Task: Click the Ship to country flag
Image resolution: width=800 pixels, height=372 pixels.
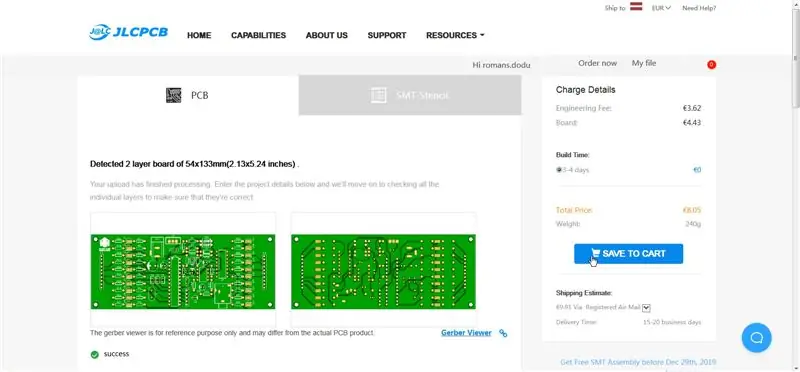Action: pyautogui.click(x=636, y=7)
